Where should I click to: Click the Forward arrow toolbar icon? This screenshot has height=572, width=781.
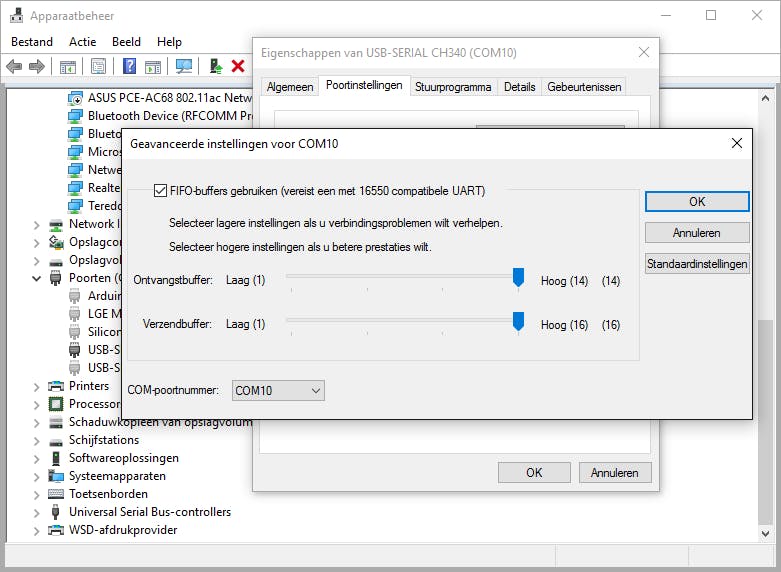pyautogui.click(x=37, y=66)
